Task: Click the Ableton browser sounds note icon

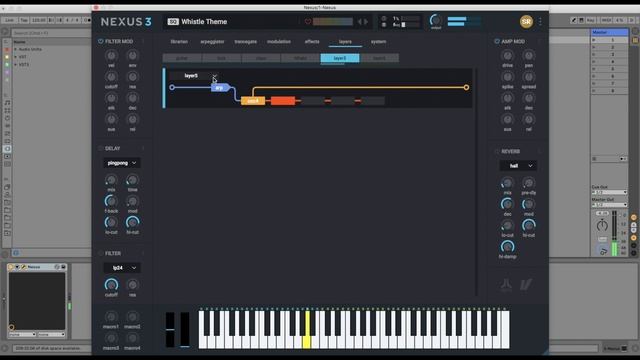Action: 7,103
